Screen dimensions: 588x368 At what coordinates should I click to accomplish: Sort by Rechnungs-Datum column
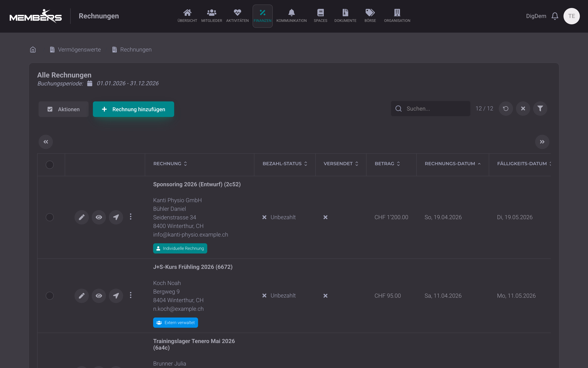453,164
